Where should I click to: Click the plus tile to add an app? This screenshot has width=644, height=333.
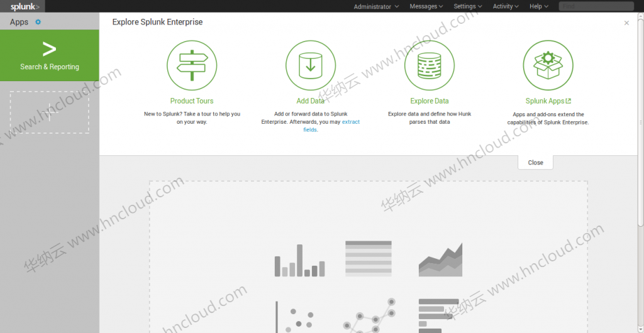(49, 112)
